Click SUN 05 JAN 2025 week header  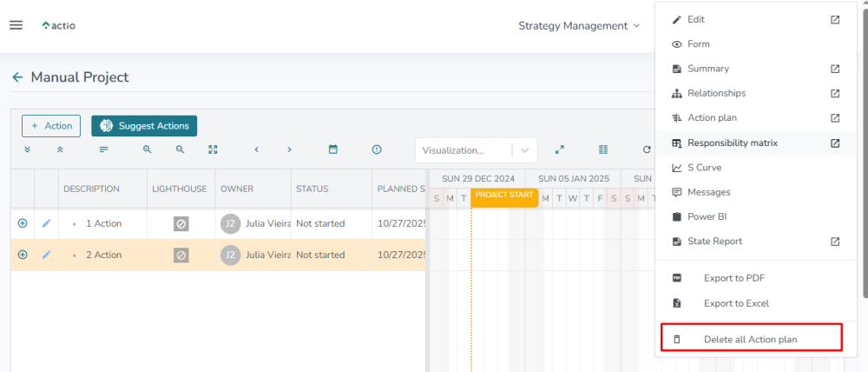[574, 178]
